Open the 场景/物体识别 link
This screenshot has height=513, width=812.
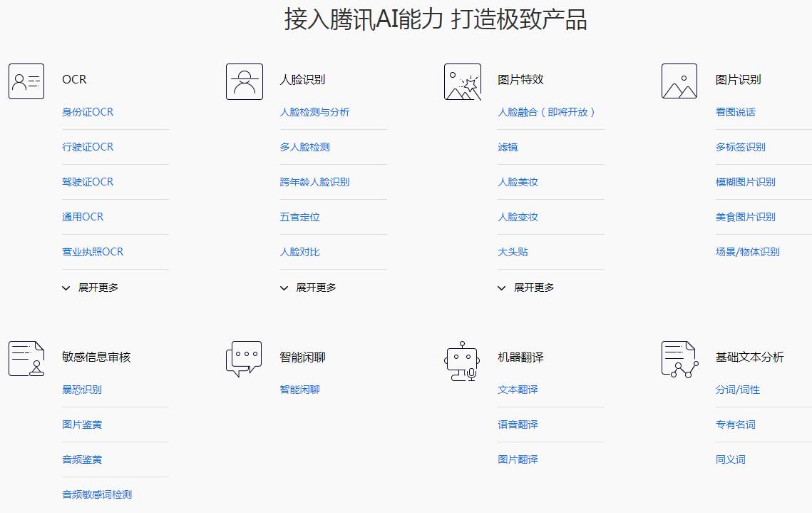[x=747, y=252]
